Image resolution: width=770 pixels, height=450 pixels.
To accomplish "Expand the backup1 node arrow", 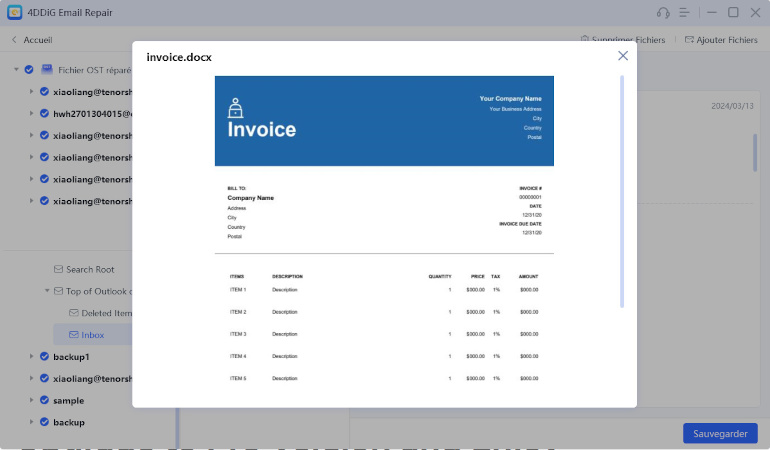I will 31,357.
